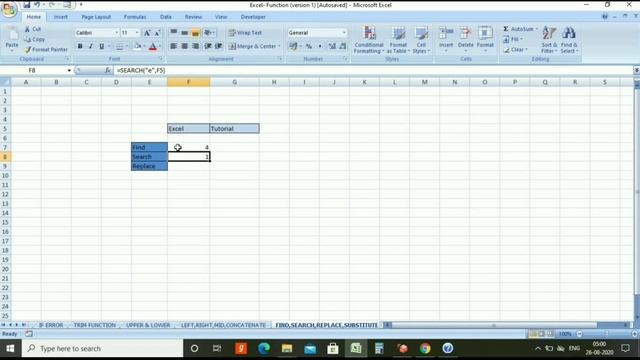Viewport: 640px width, 360px height.
Task: Open the Fill dropdown in Editing
Action: (513, 39)
